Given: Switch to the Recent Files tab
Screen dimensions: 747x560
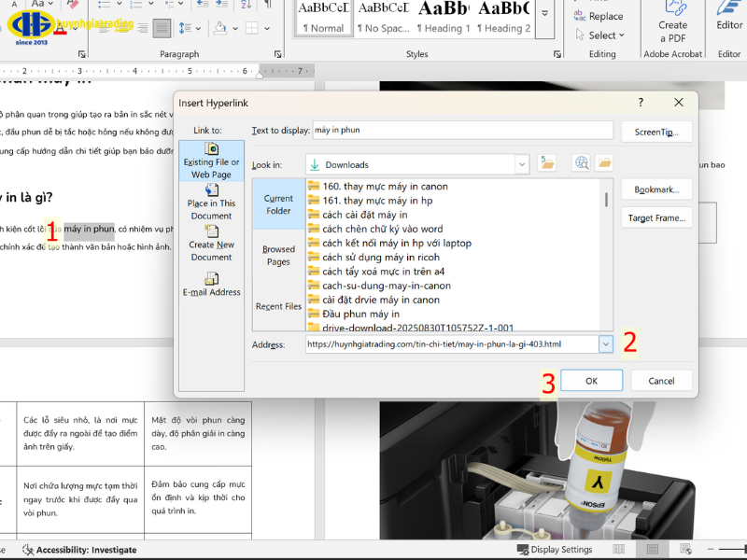Looking at the screenshot, I should 278,306.
